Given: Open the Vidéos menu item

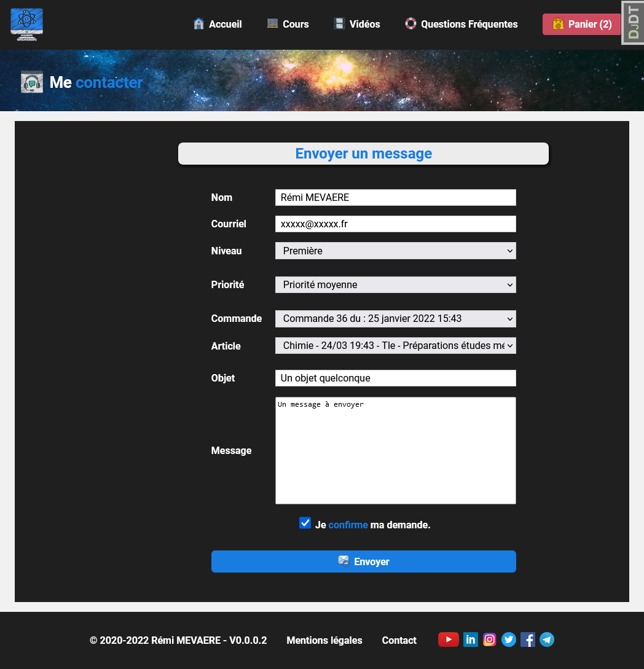Looking at the screenshot, I should (357, 25).
